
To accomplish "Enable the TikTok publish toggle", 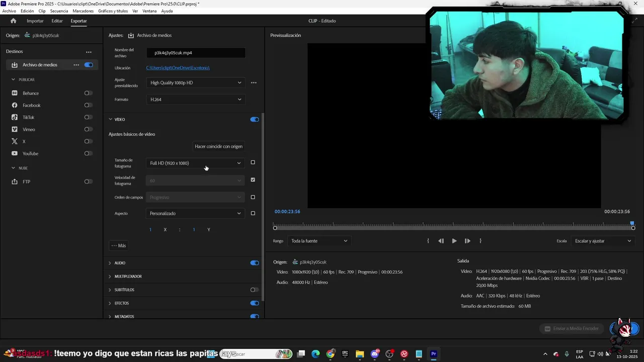I will (x=89, y=117).
